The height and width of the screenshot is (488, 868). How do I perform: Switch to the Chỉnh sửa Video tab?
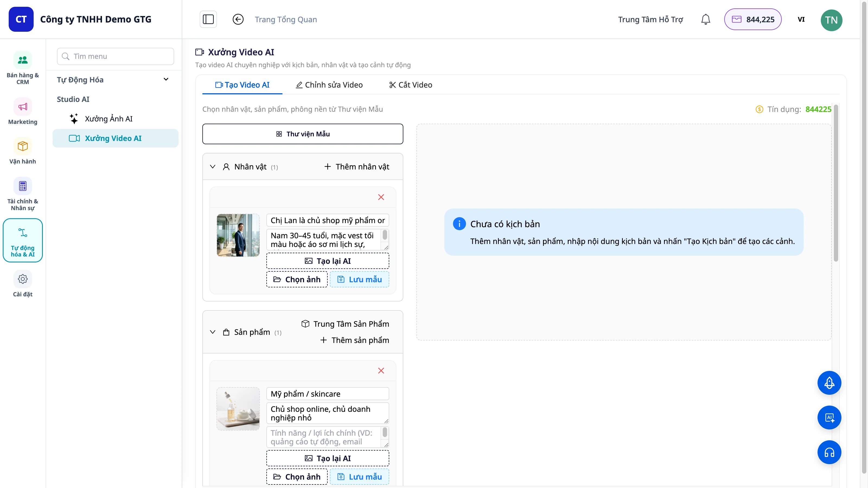pyautogui.click(x=329, y=85)
